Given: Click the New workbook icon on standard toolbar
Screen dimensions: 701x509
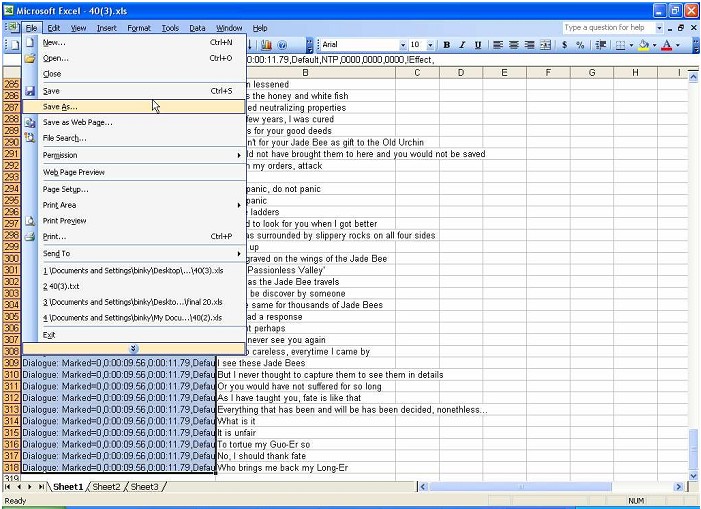Looking at the screenshot, I should tap(14, 45).
